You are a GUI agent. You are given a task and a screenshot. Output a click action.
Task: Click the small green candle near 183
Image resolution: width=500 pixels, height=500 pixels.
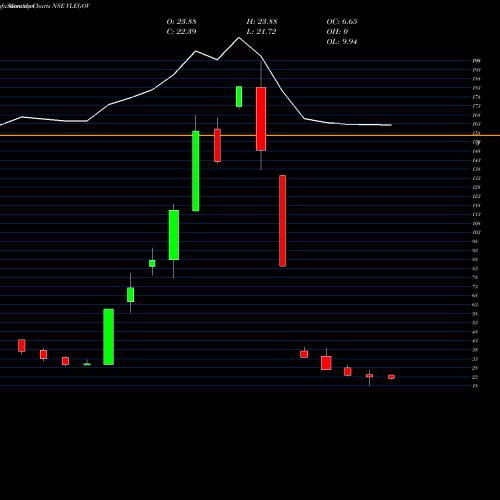click(239, 97)
